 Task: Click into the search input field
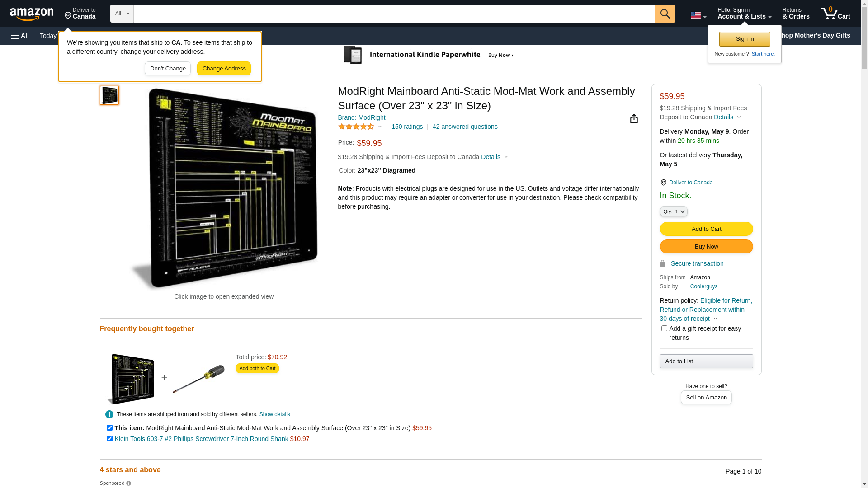coord(393,14)
